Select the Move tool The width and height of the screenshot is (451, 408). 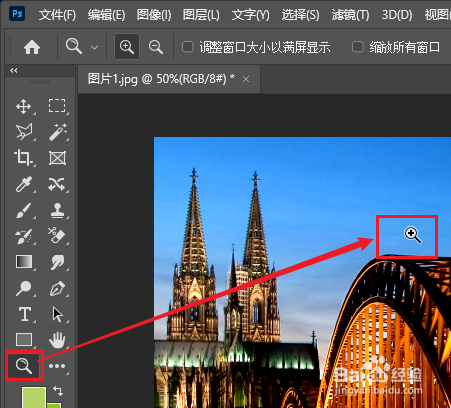pyautogui.click(x=24, y=106)
